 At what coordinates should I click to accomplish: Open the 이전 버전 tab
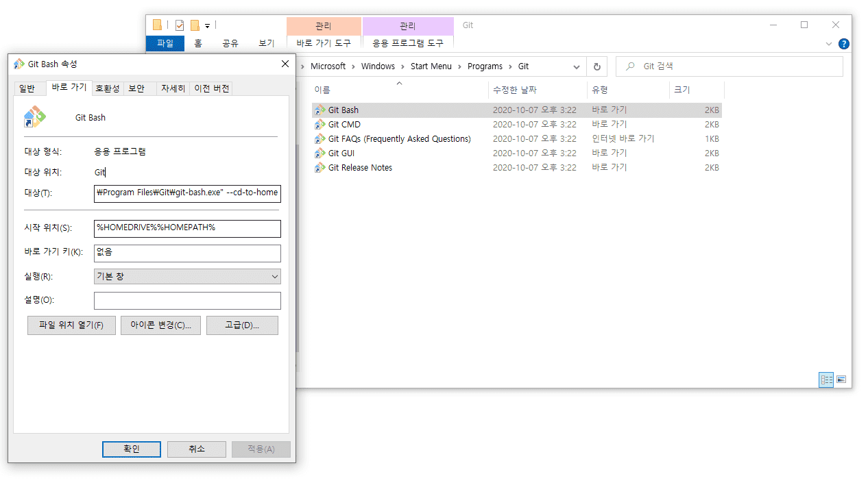point(212,88)
